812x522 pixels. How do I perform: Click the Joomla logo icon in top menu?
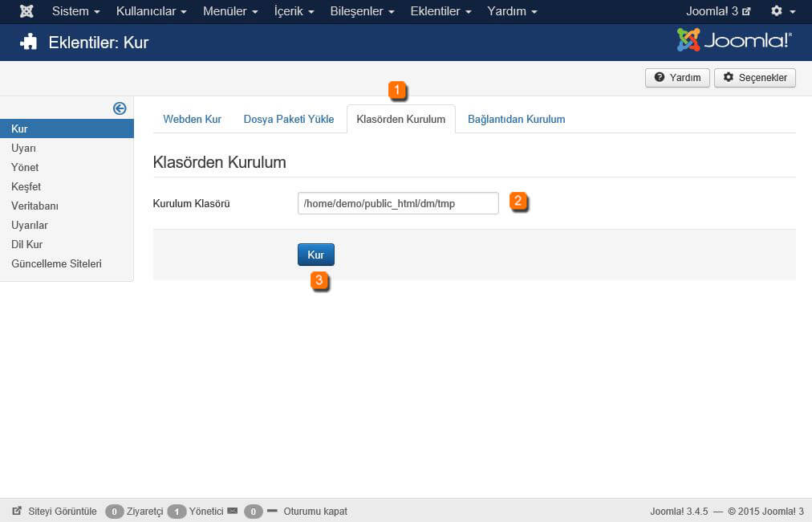pyautogui.click(x=26, y=11)
